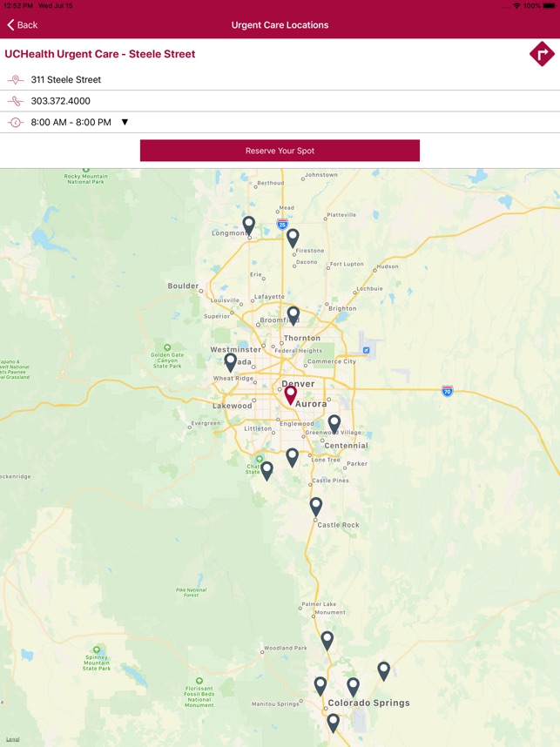Open the Legal link on the map
Screen dimensions: 560x747
click(x=13, y=739)
